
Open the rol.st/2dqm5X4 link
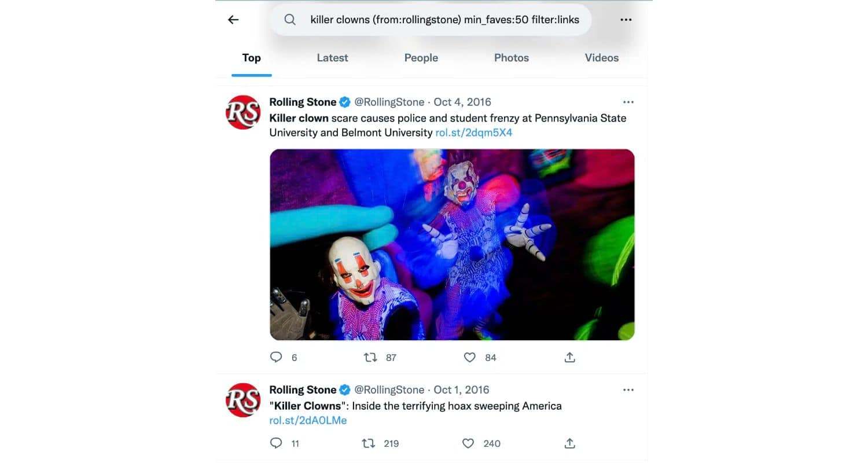pos(474,133)
